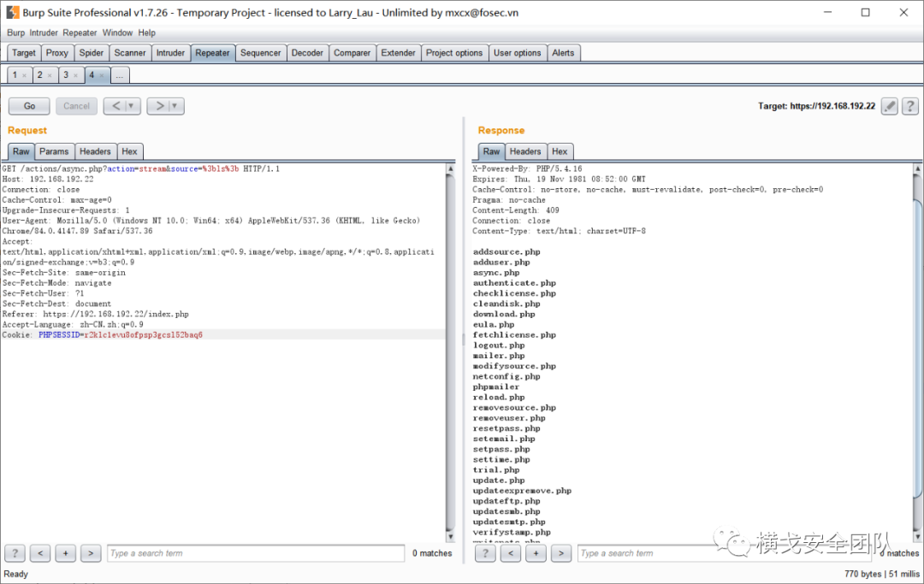Click the Cancel button

[77, 106]
